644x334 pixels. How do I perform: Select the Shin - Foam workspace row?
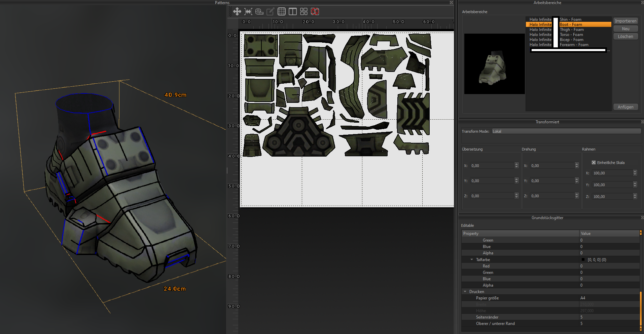pyautogui.click(x=569, y=19)
